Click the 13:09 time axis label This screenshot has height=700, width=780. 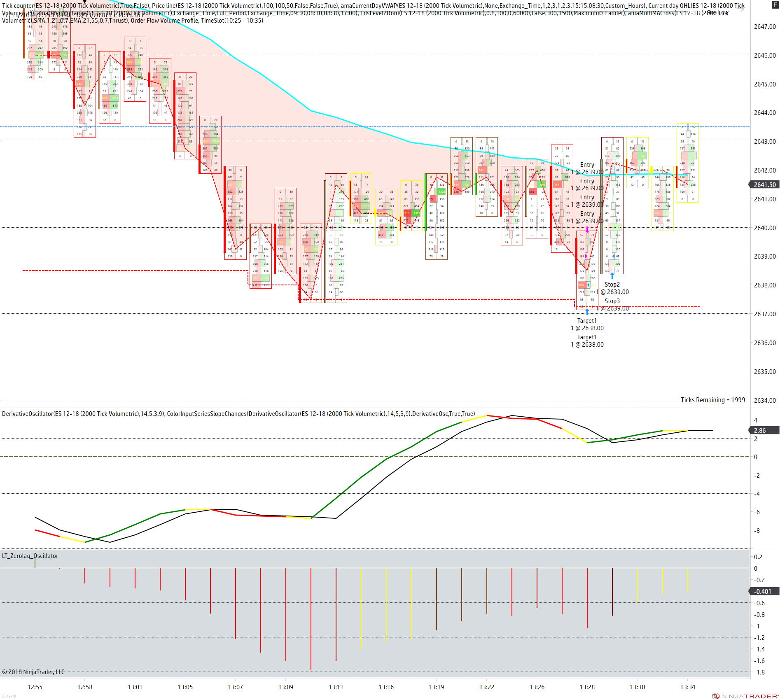pos(286,687)
